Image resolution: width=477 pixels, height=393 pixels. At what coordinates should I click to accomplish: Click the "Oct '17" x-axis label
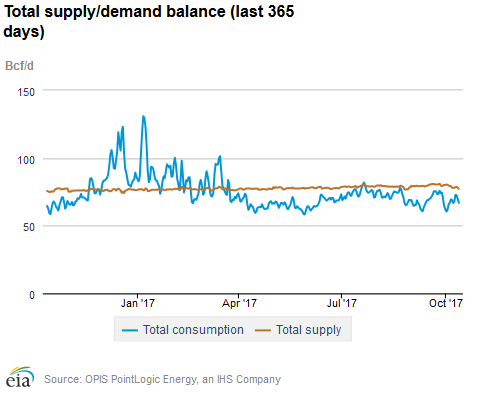tap(446, 303)
